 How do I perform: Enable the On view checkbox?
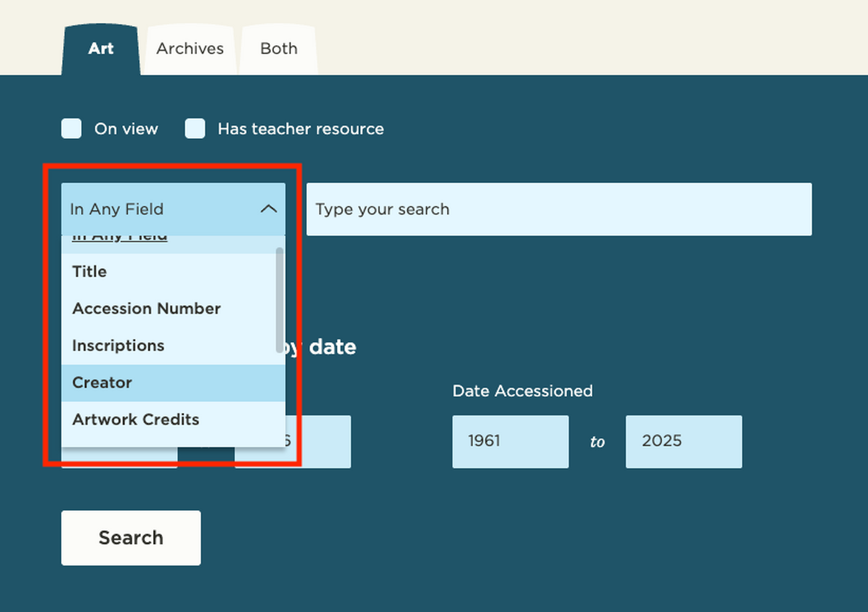coord(71,128)
